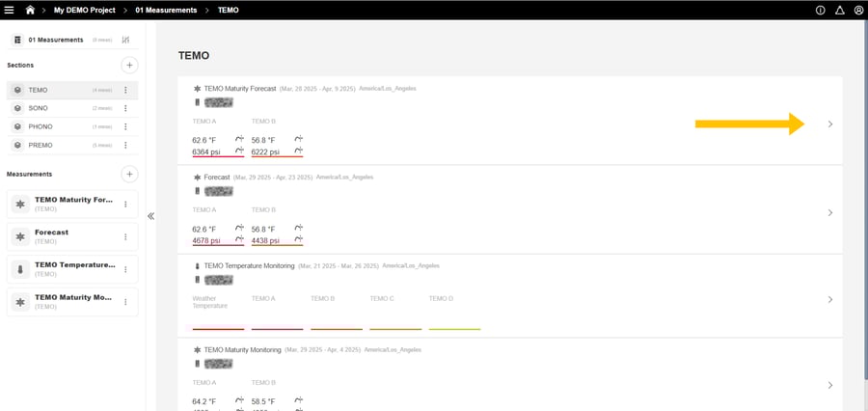Add a new section with plus icon
Image resolution: width=868 pixels, height=411 pixels.
click(x=129, y=65)
